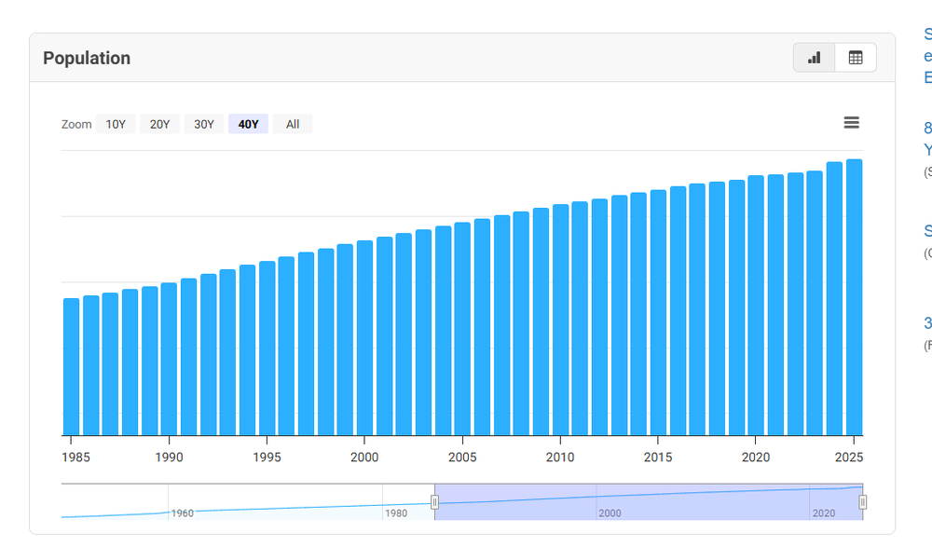Select the 40Y zoom option

[x=248, y=124]
